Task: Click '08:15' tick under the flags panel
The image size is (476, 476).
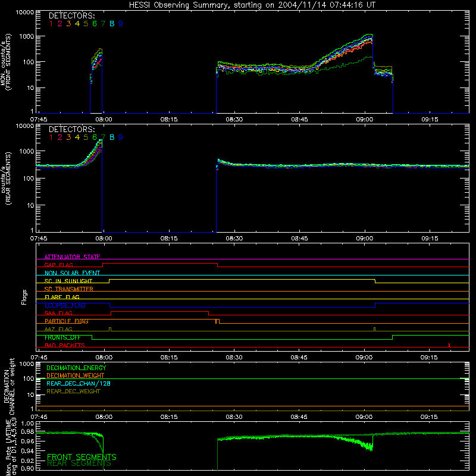Action: pyautogui.click(x=169, y=358)
